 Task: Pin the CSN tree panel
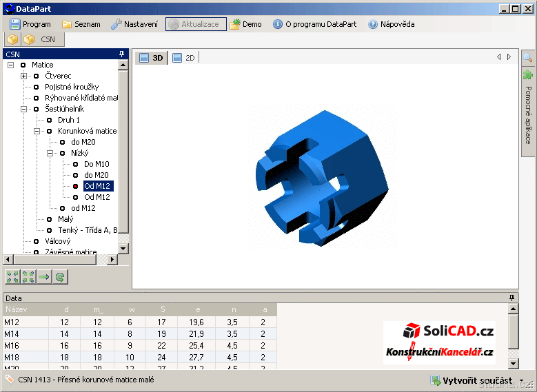(122, 54)
